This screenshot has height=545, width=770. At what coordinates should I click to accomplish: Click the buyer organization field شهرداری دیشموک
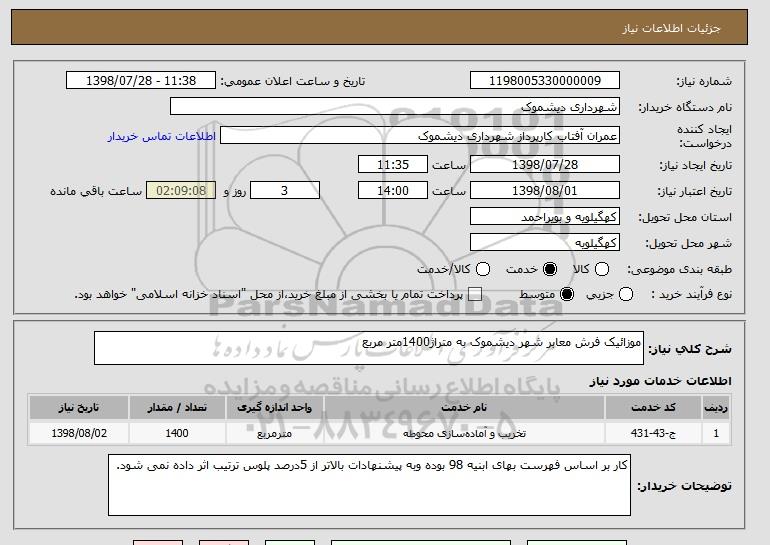(x=395, y=107)
